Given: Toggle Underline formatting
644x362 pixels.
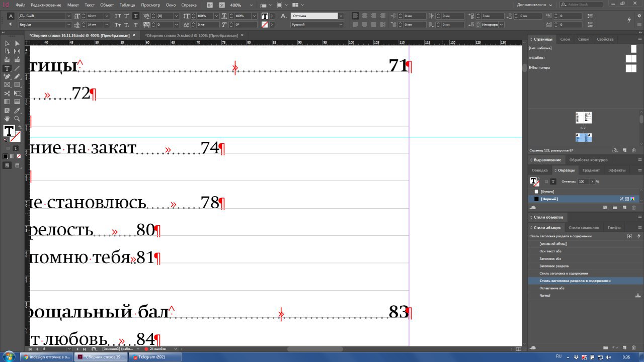Looking at the screenshot, I should click(x=136, y=16).
